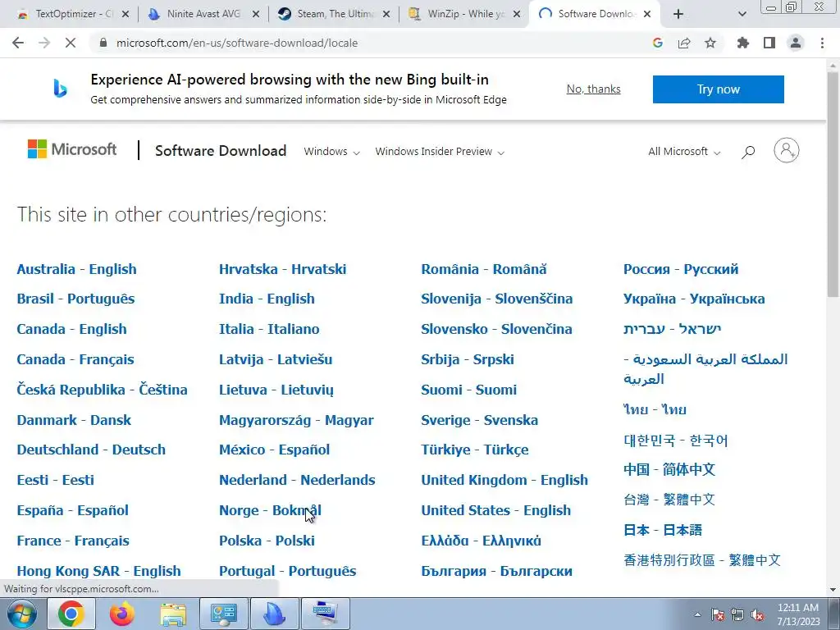Image resolution: width=840 pixels, height=630 pixels.
Task: Click the address bar URL field
Action: pyautogui.click(x=370, y=43)
